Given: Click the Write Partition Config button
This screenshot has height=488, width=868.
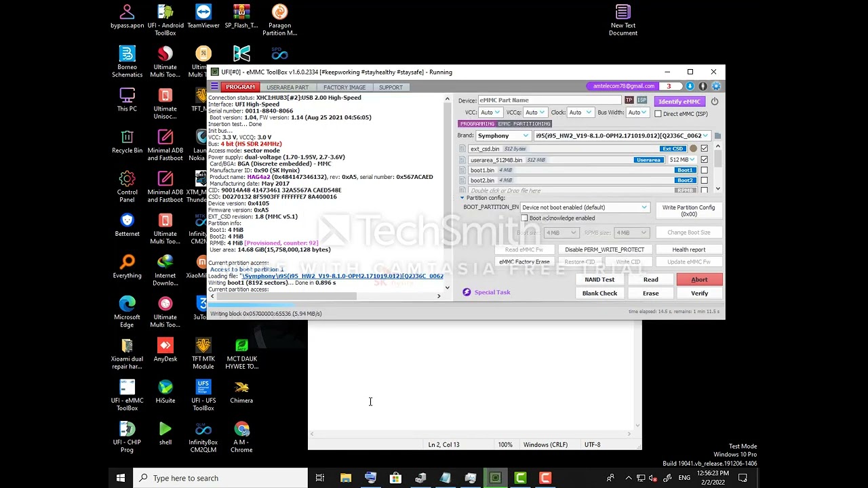Looking at the screenshot, I should point(688,210).
